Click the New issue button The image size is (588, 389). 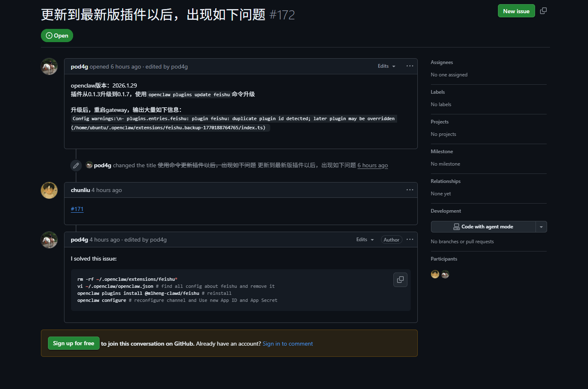pos(516,11)
